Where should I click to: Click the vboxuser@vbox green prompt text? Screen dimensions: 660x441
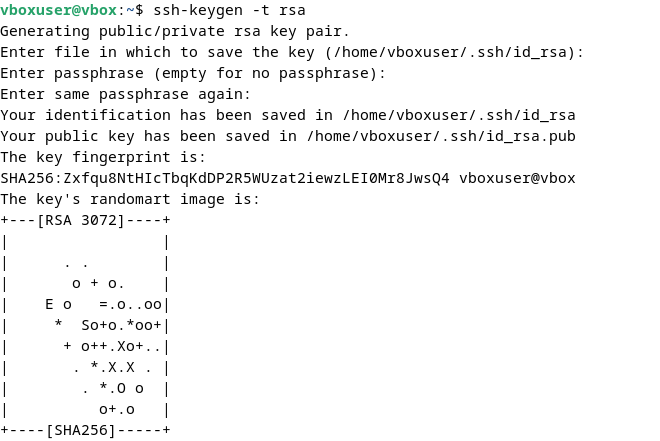click(x=59, y=10)
